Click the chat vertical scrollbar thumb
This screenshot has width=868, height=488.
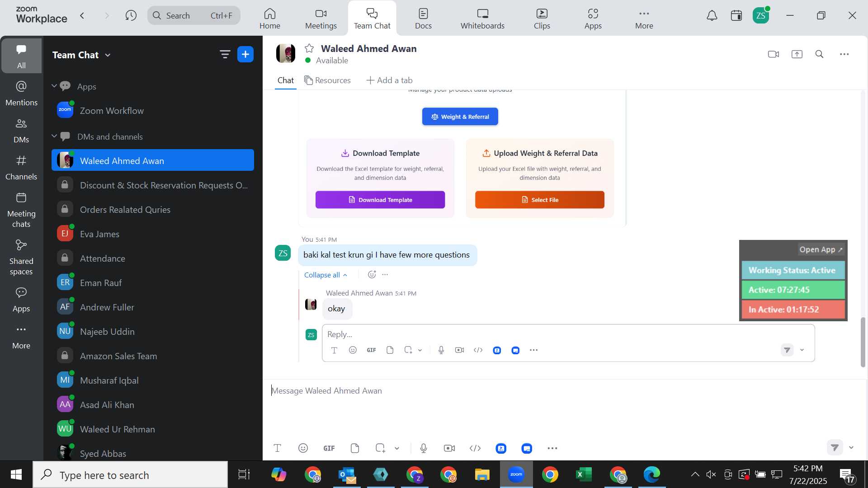point(863,342)
